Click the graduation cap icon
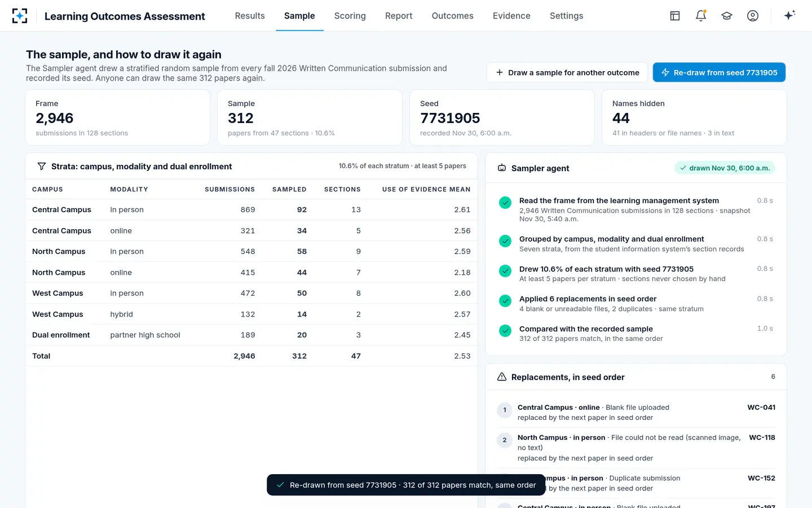812x508 pixels. click(727, 16)
